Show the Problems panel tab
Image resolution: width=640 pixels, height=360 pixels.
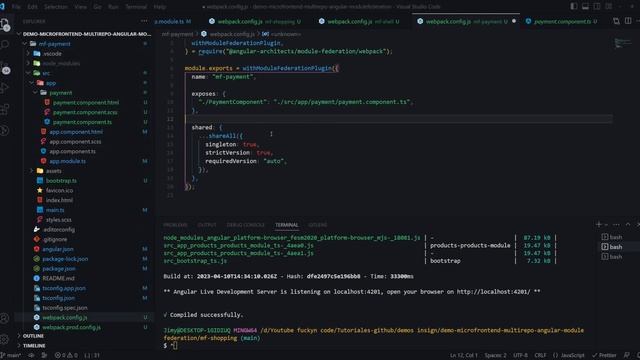(x=175, y=225)
